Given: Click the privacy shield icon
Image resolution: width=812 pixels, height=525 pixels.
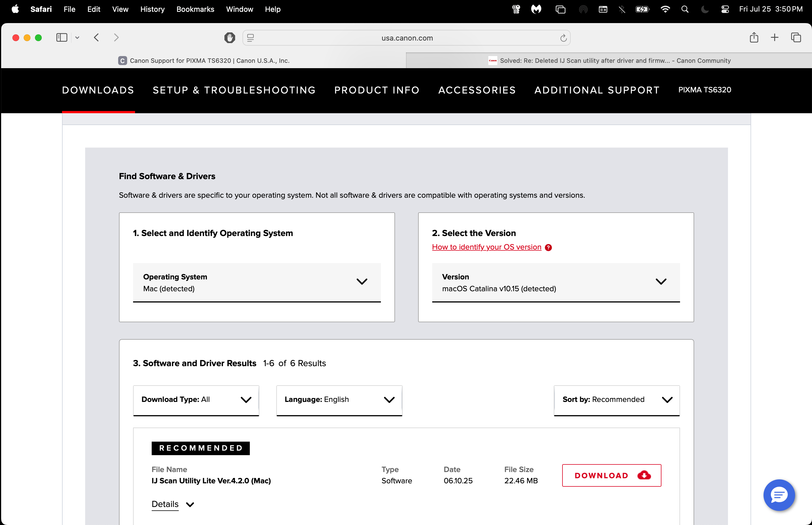Looking at the screenshot, I should pyautogui.click(x=230, y=38).
